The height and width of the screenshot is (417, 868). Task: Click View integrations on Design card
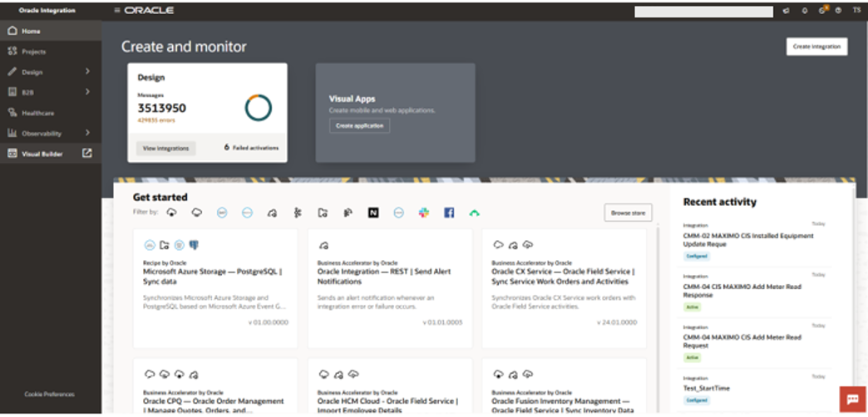165,148
